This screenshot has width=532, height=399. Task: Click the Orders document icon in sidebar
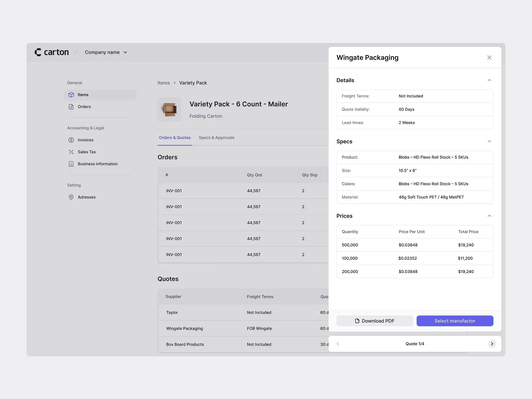point(71,107)
